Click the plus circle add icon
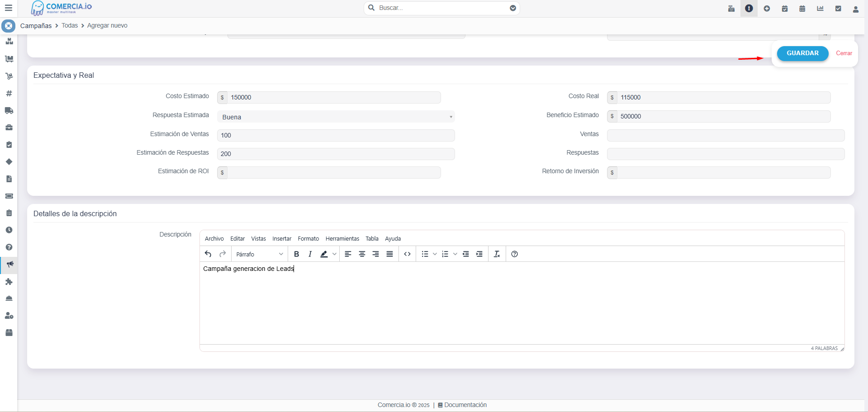 (767, 9)
